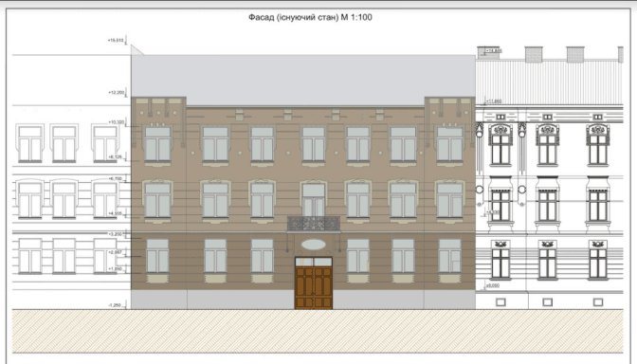Click the ground-floor window immediately left of the door
Screen dimensions: 637x364
[262, 256]
